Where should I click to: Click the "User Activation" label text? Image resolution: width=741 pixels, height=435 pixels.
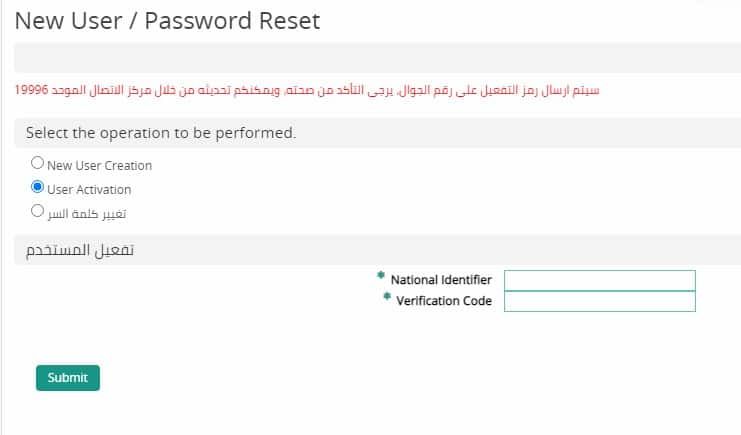(89, 190)
